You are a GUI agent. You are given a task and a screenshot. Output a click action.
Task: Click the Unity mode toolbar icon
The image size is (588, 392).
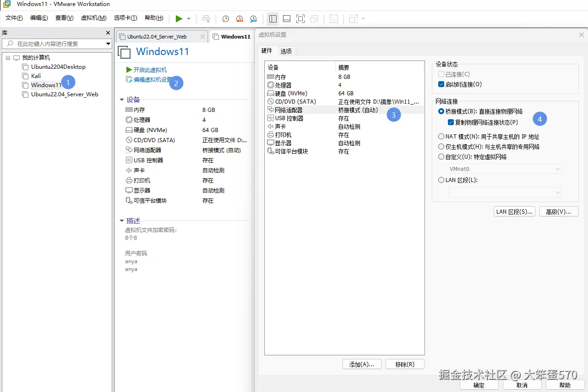[x=314, y=19]
